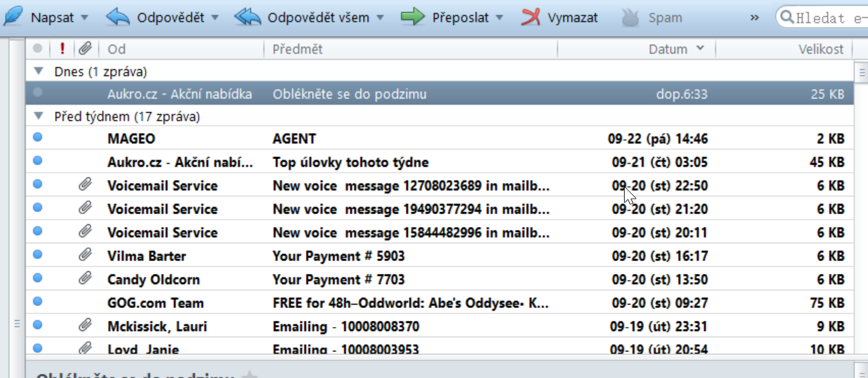Viewport: 868px width, 378px height.
Task: Click the Hledat search field
Action: 822,18
